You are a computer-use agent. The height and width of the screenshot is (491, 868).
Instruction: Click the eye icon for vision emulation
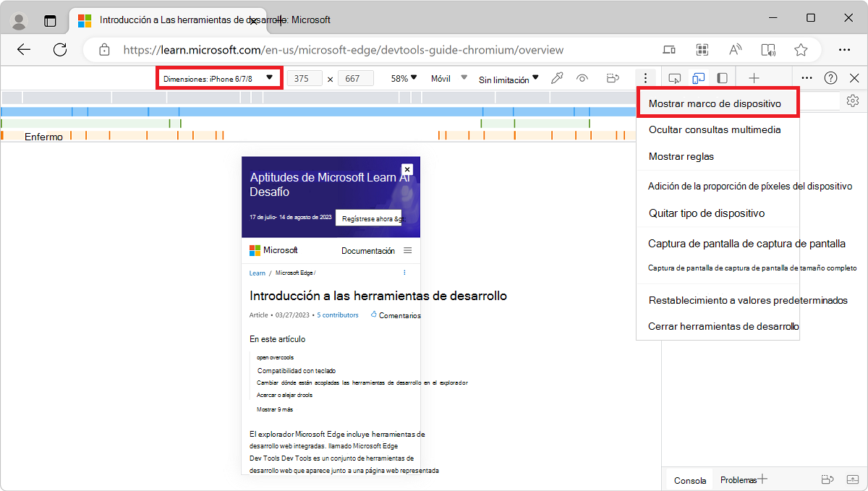pyautogui.click(x=583, y=78)
